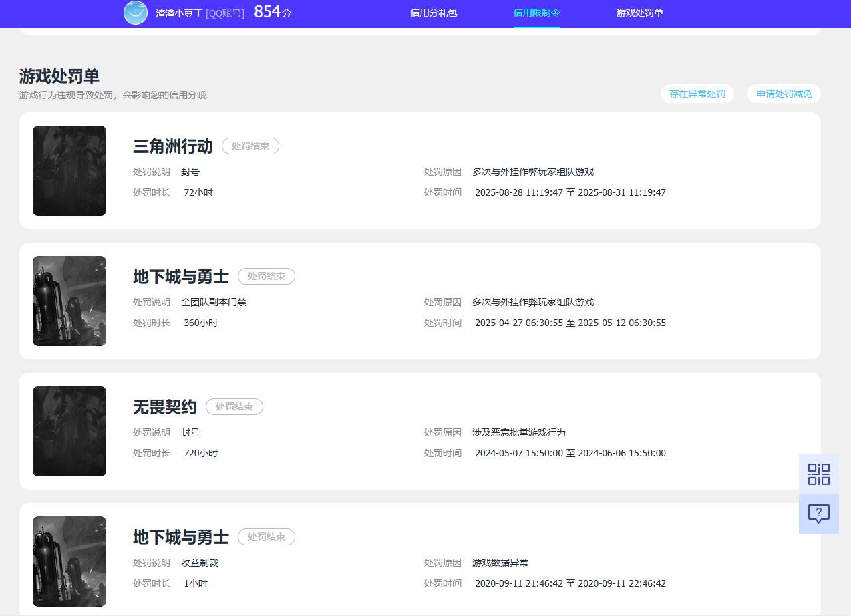Image resolution: width=851 pixels, height=616 pixels.
Task: Switch to the 信用分礼包 tab
Action: tap(434, 13)
